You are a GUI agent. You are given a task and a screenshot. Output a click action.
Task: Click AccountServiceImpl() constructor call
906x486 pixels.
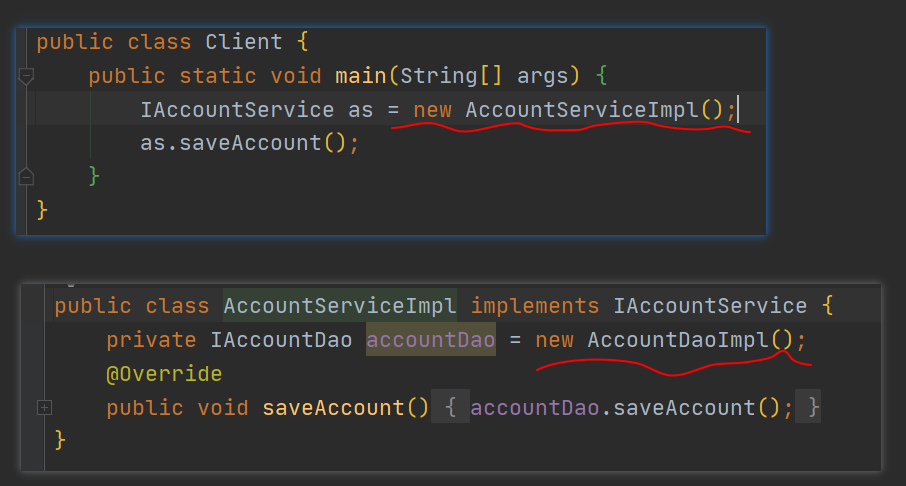coord(595,110)
